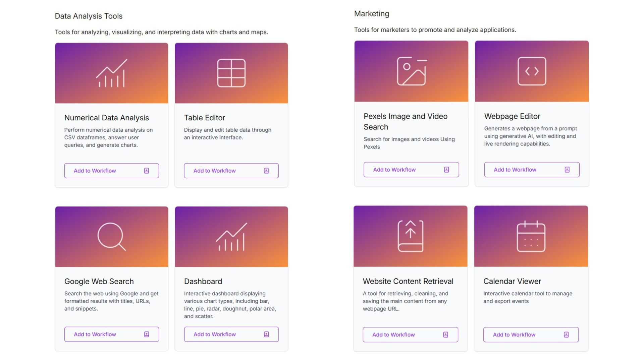644x362 pixels.
Task: Click the Google Web Search description text
Action: point(111,301)
